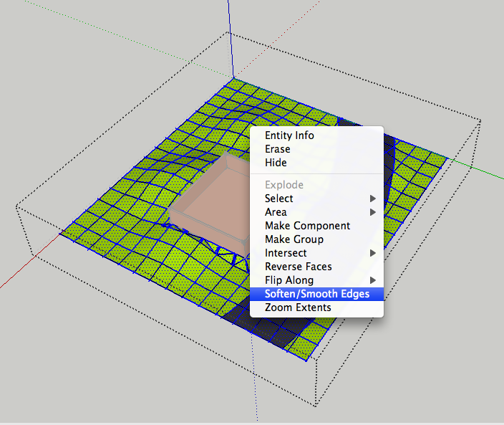Expand the Flip Along submenu arrow
Image resolution: width=504 pixels, height=425 pixels.
[x=372, y=280]
